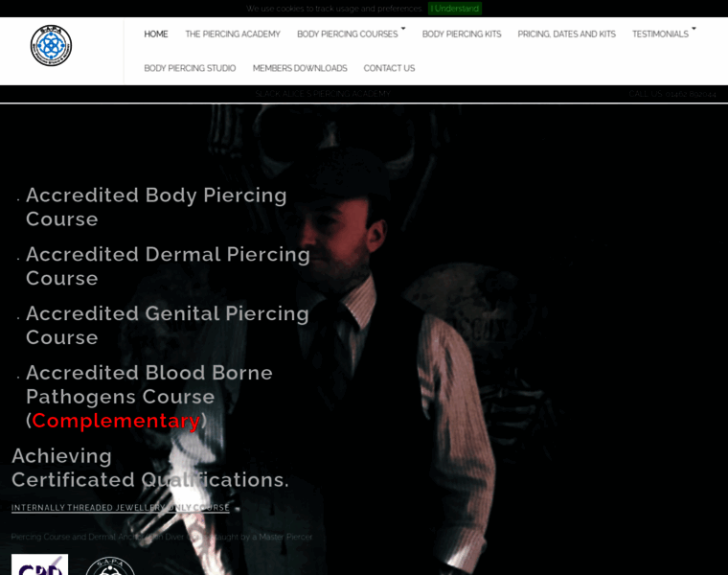The image size is (728, 575).
Task: Click the CPD certification logo
Action: tap(39, 564)
